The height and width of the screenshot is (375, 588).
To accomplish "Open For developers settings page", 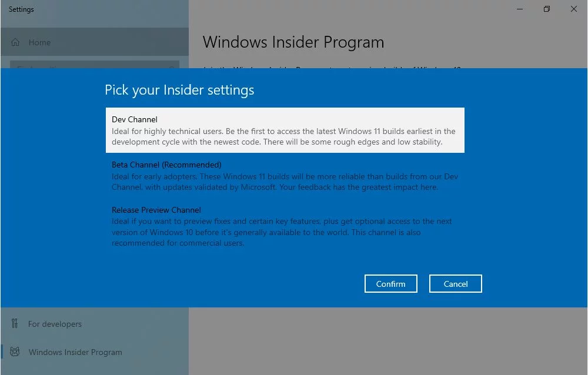I will coord(95,324).
